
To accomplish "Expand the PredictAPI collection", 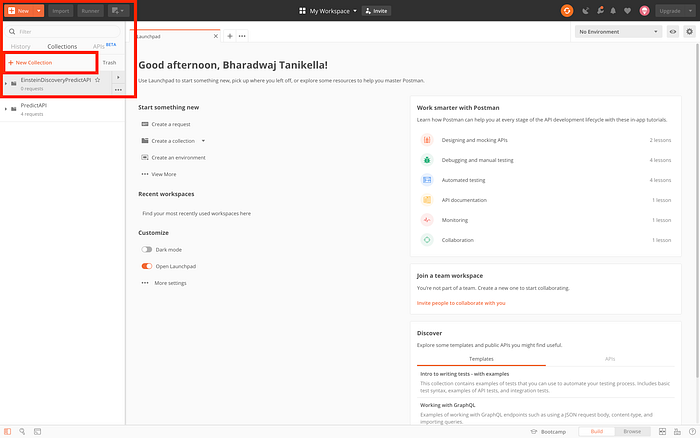I will [6, 108].
